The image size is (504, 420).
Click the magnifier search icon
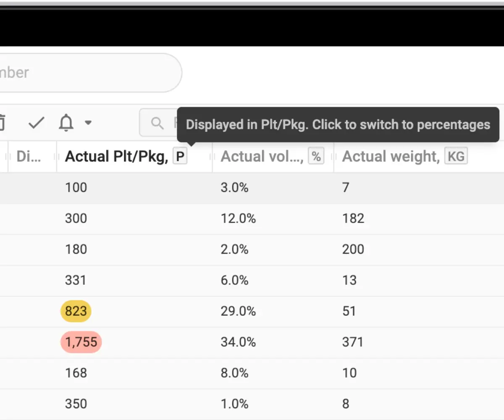pos(157,123)
